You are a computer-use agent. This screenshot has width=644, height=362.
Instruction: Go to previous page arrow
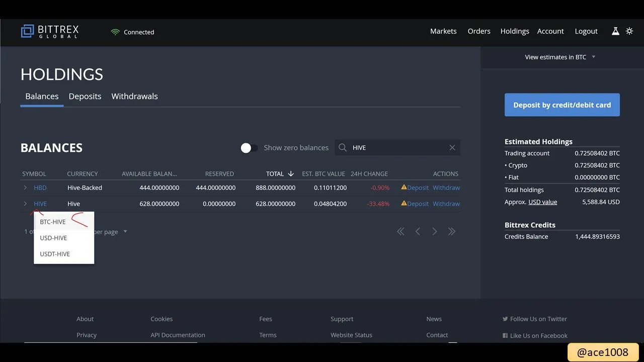pos(418,231)
